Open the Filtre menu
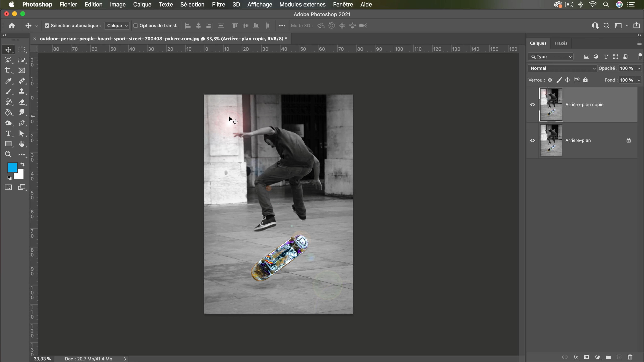The width and height of the screenshot is (644, 362). pos(218,5)
